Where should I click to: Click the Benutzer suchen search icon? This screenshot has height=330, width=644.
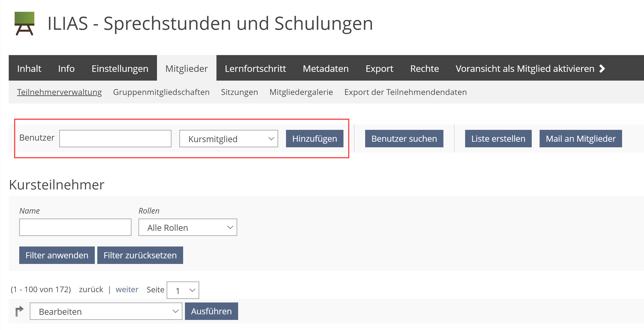click(404, 138)
